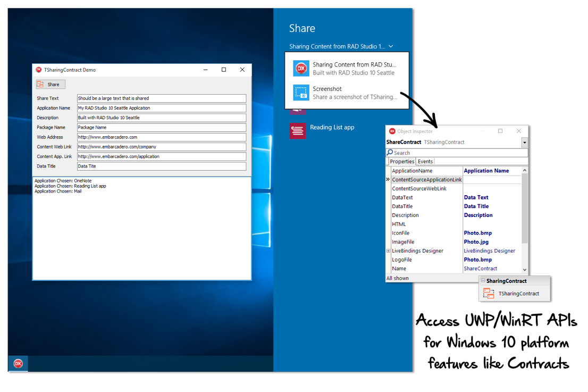This screenshot has height=392, width=588.
Task: Click the bold 'Description' property value
Action: pyautogui.click(x=478, y=215)
